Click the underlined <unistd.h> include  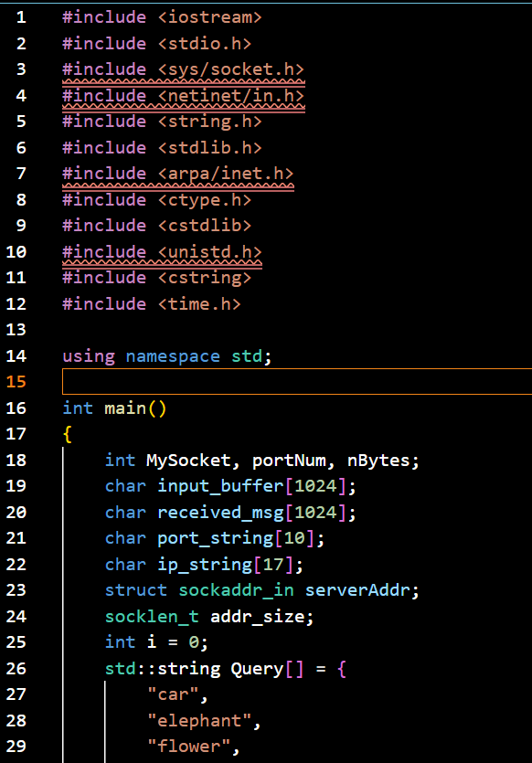162,252
